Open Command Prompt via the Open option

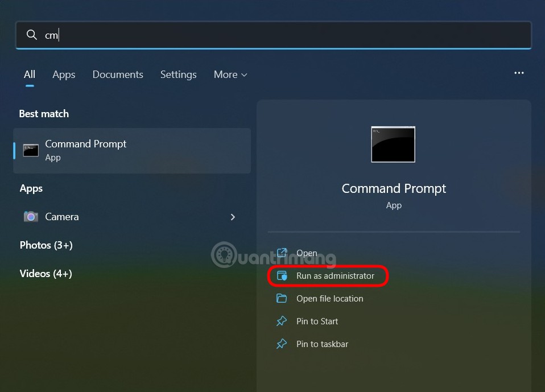coord(307,253)
